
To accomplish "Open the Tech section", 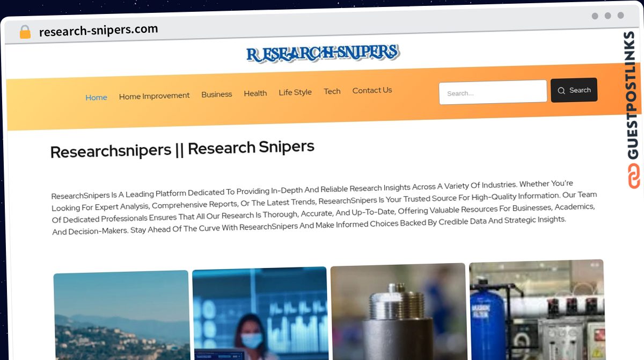I will coord(332,91).
